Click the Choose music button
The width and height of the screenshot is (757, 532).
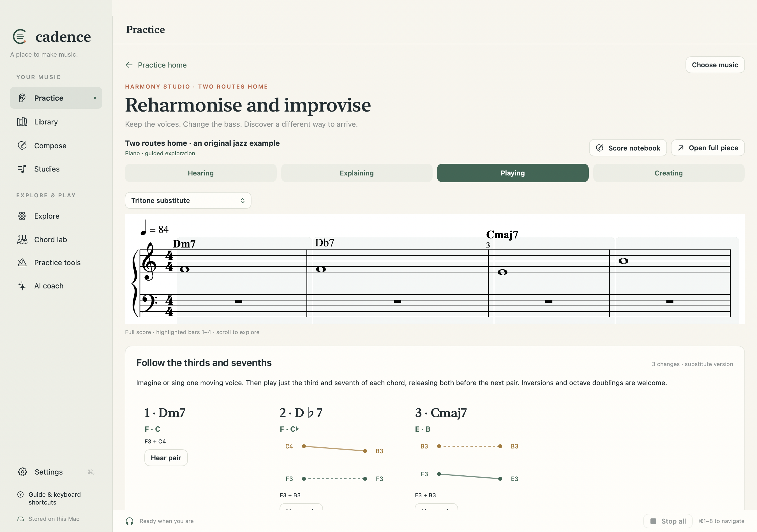pos(715,65)
